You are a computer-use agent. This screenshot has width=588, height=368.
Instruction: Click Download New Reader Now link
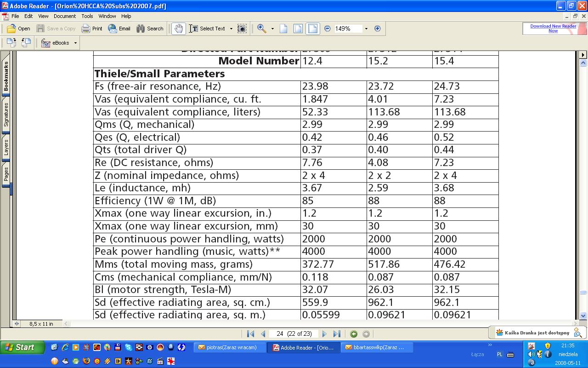pos(553,29)
